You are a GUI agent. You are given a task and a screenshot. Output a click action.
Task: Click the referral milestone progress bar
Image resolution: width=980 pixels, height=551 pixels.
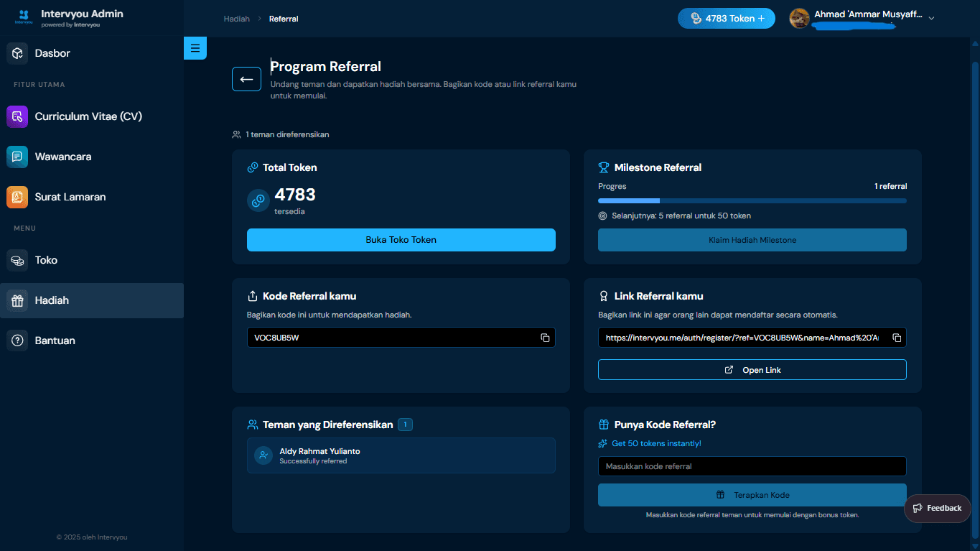pos(752,200)
